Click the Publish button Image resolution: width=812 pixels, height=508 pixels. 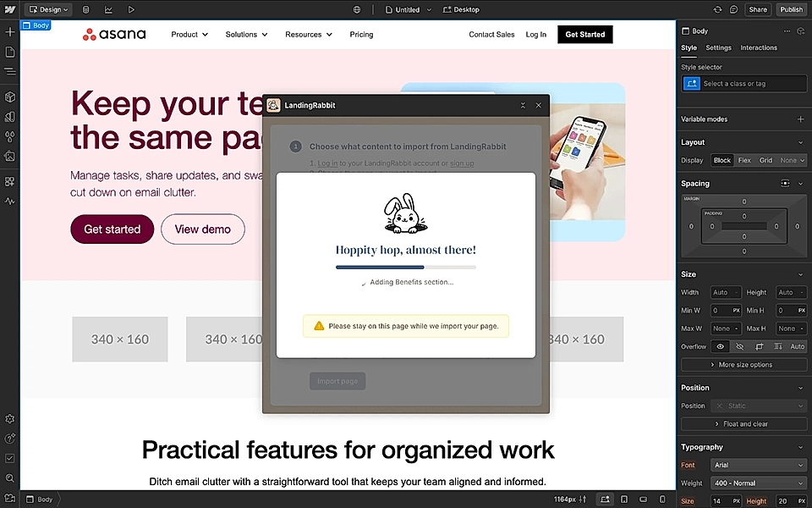(792, 9)
